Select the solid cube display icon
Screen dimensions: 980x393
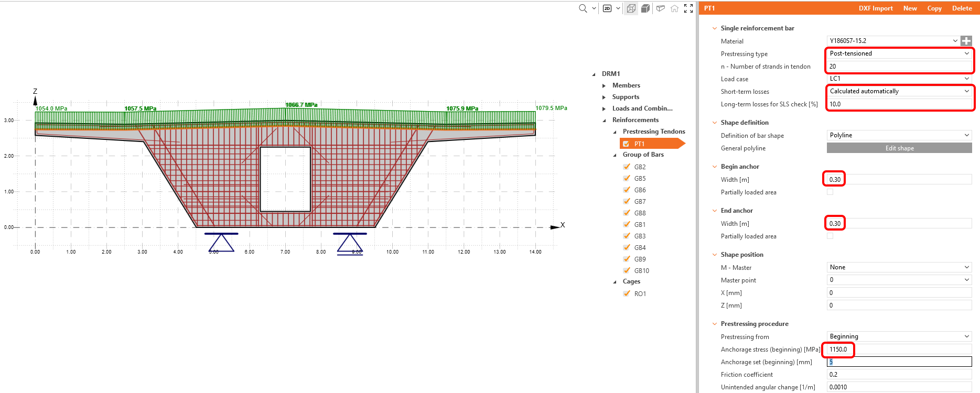coord(645,8)
